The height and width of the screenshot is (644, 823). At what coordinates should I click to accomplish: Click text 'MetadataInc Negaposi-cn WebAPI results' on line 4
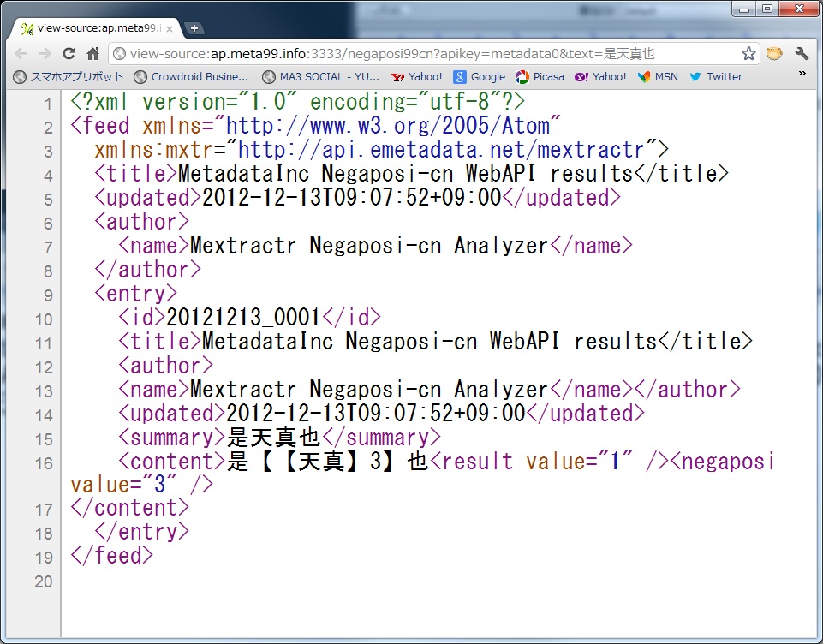pyautogui.click(x=406, y=174)
